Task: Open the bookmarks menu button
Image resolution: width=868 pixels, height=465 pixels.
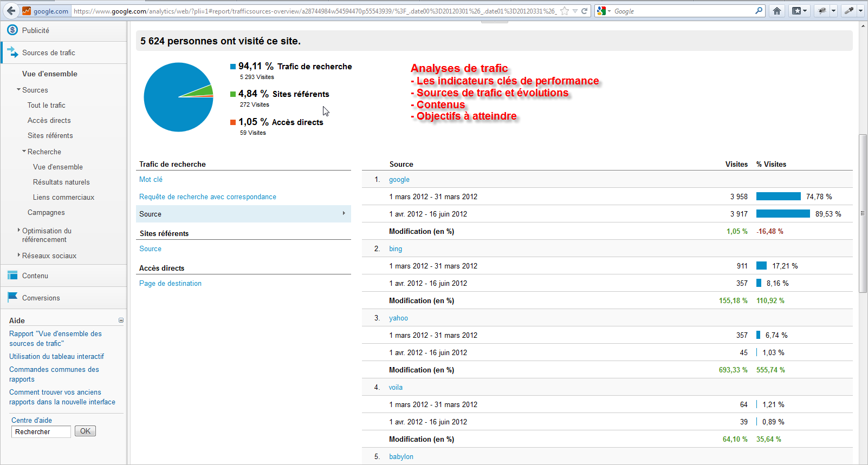Action: (799, 11)
